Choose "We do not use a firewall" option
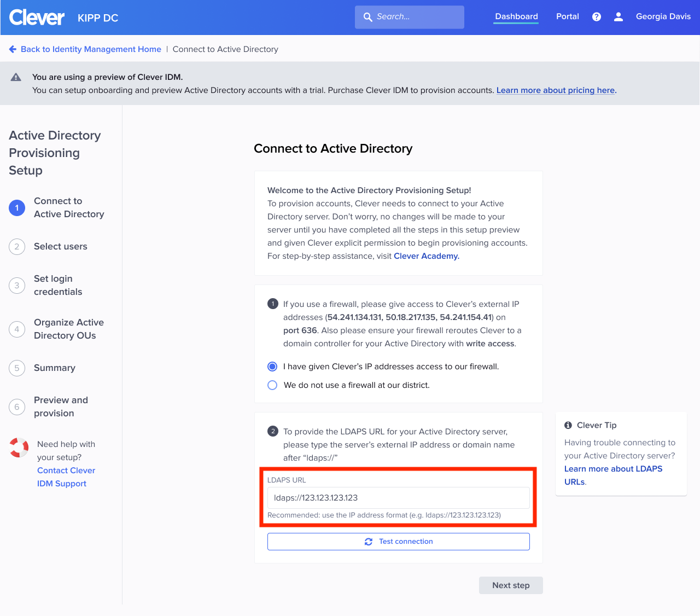 tap(272, 385)
